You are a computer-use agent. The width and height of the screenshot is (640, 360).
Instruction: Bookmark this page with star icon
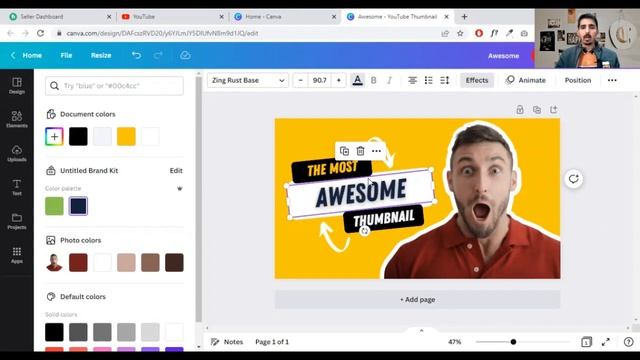click(x=460, y=33)
